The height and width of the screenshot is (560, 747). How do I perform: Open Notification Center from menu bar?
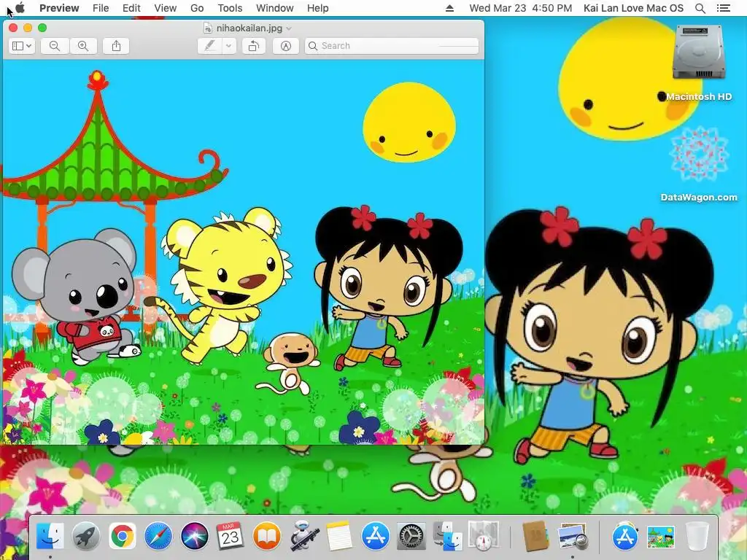click(723, 8)
